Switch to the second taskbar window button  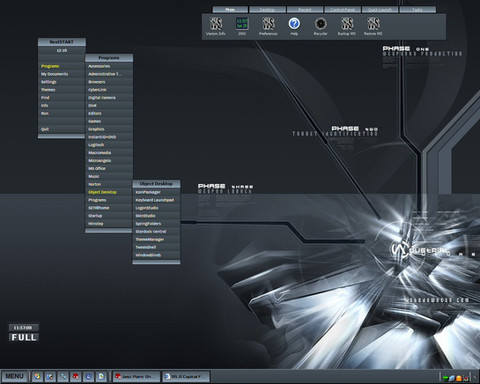tap(186, 377)
